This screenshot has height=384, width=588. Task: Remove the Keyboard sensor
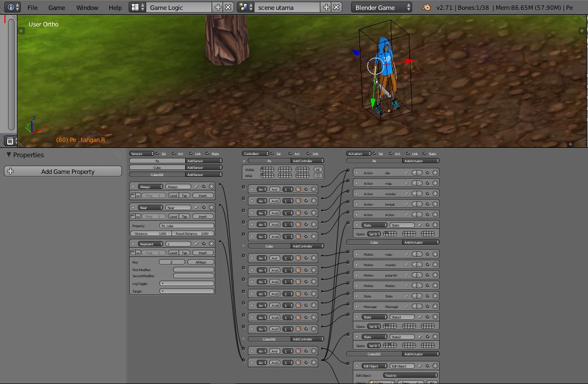pos(212,244)
